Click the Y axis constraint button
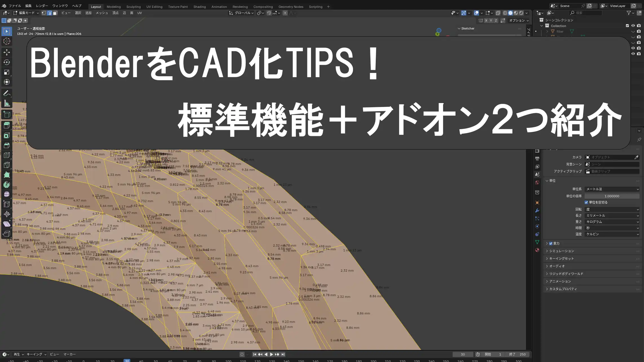644x362 pixels. [491, 20]
